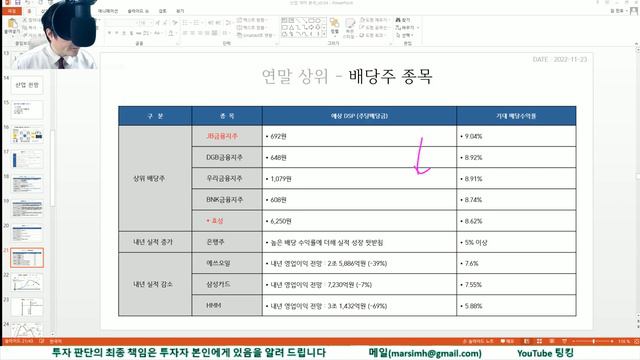Click the Replace (바꾸기) icon

(398, 27)
